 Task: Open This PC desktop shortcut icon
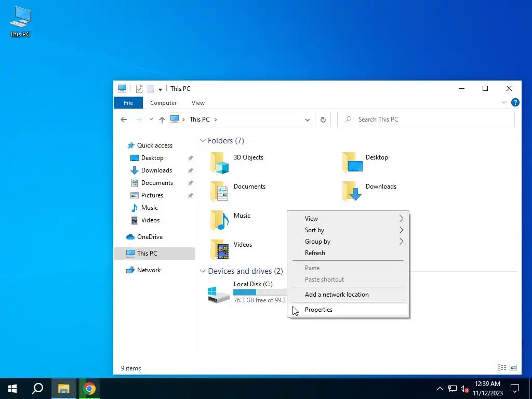(x=20, y=21)
